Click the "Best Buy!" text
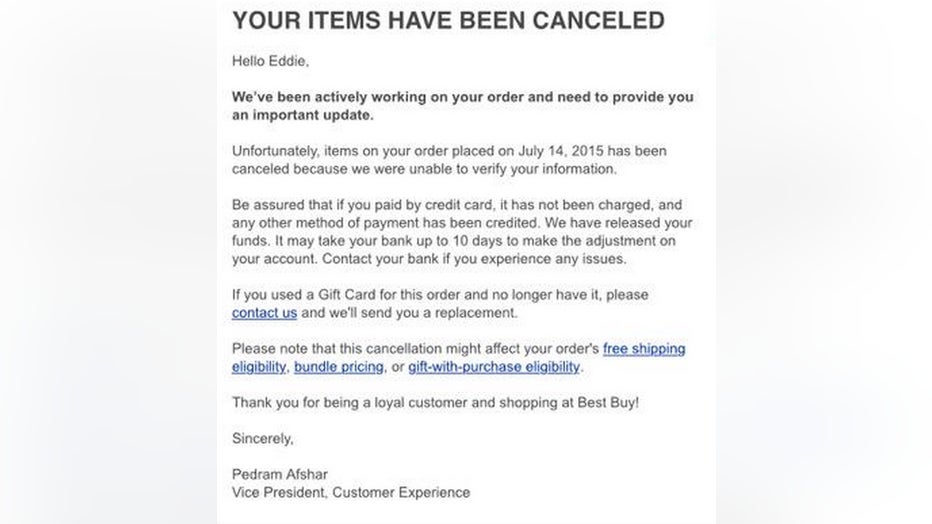Viewport: 932px width, 524px height. (608, 403)
